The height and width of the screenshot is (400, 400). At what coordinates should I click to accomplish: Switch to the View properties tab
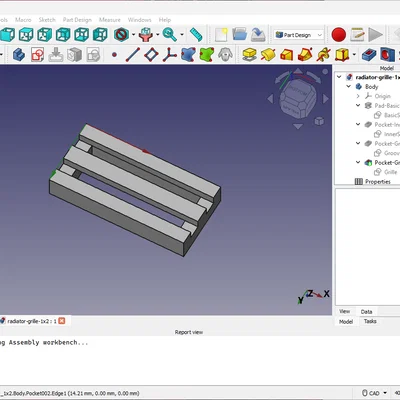(x=344, y=311)
